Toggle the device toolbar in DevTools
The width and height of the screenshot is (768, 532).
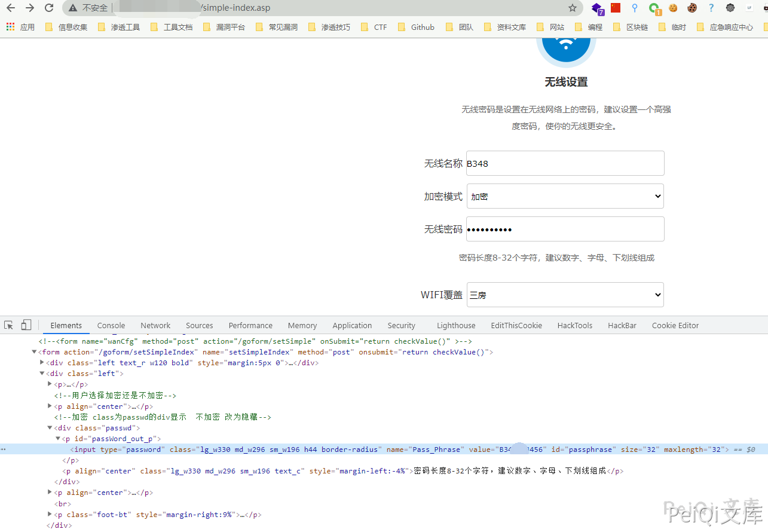25,324
